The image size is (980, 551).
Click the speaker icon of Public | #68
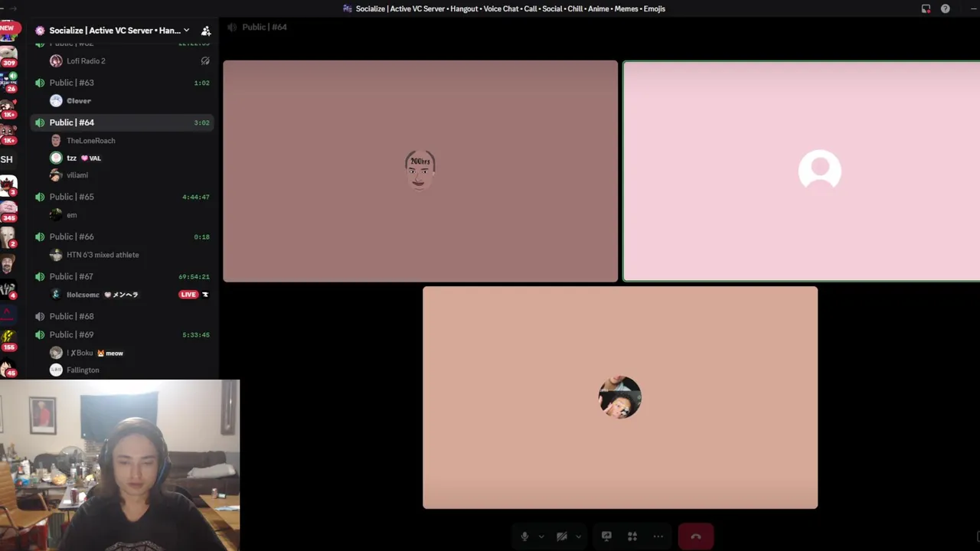click(40, 316)
